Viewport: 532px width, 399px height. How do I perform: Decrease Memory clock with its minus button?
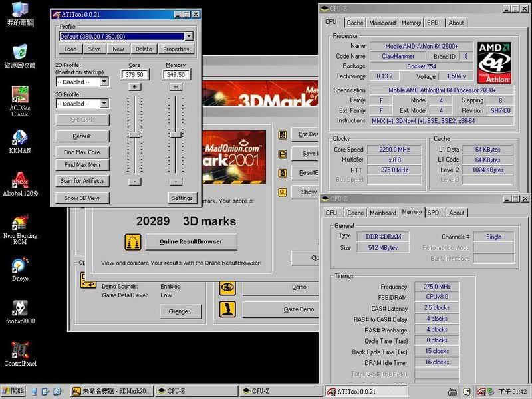176,182
